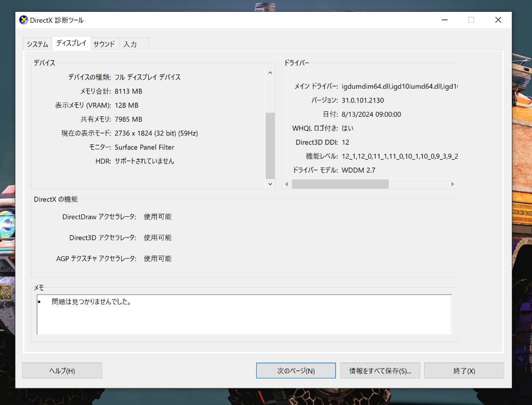Image resolution: width=532 pixels, height=405 pixels.
Task: Click the デバイス panel vertical scrollbar thumb
Action: point(270,145)
